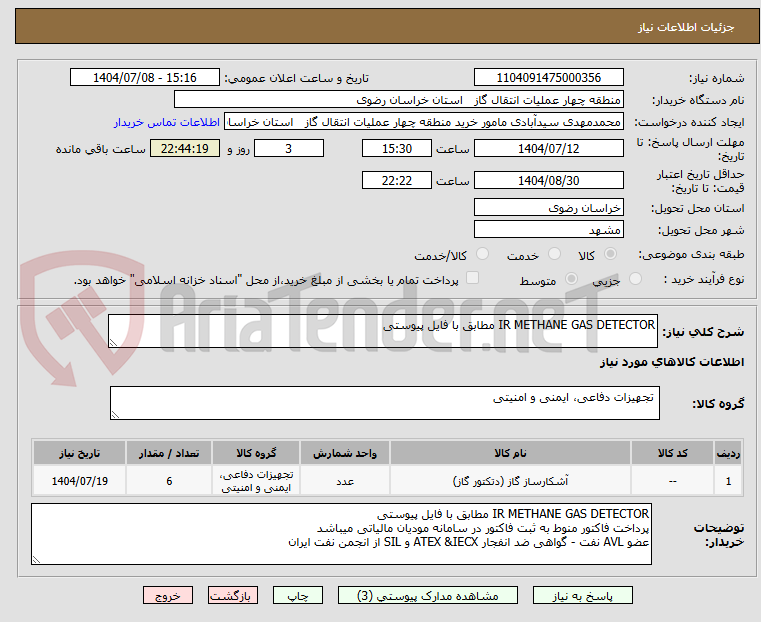Click the response deadline date 1404/07/12
Image resolution: width=761 pixels, height=622 pixels.
(548, 148)
